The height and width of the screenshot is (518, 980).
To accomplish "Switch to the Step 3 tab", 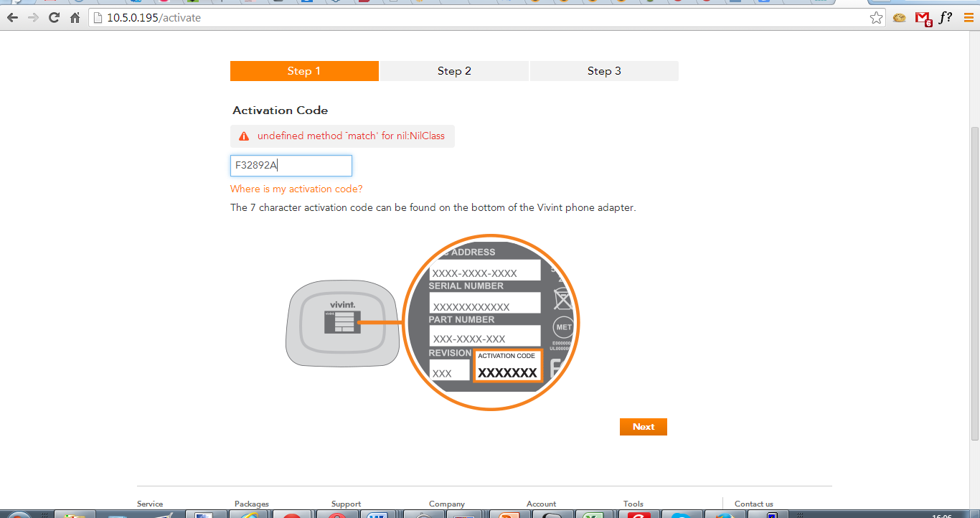I will click(604, 71).
